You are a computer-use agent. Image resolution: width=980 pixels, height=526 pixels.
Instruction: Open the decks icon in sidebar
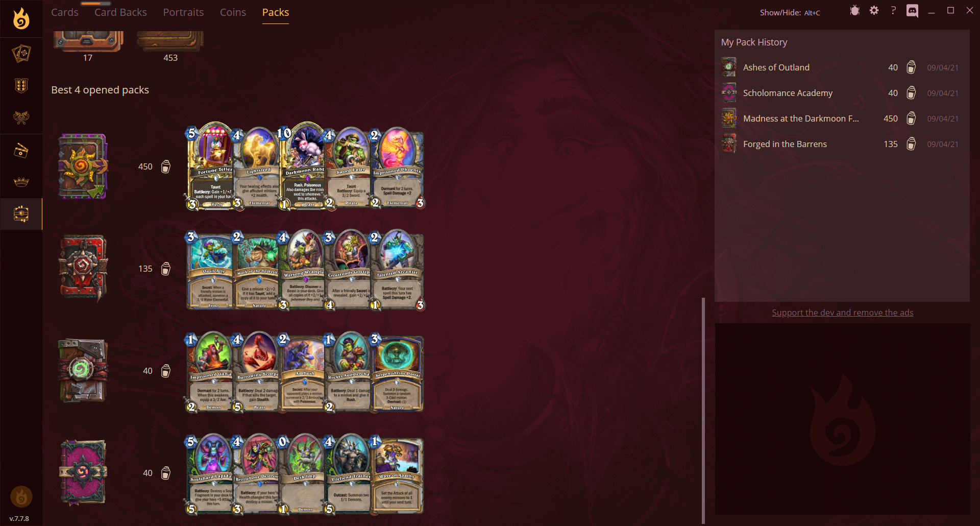tap(21, 54)
